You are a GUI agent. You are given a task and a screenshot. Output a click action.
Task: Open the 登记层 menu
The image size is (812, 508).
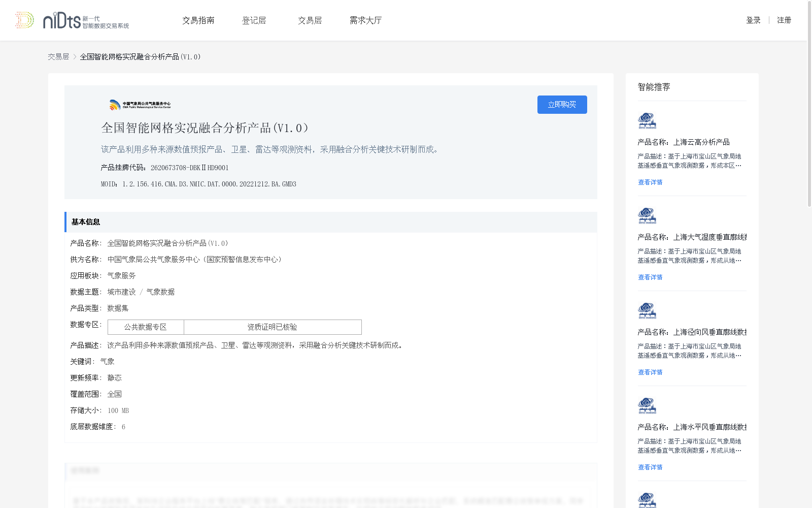coord(254,20)
